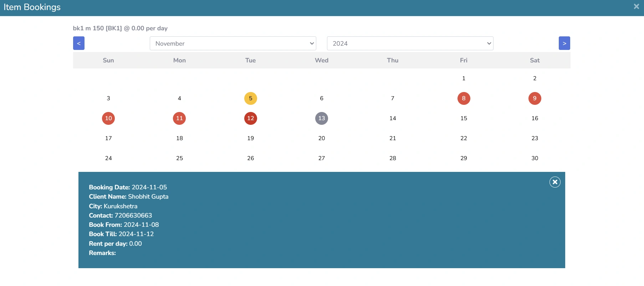
Task: Open booking on date 12
Action: 251,118
